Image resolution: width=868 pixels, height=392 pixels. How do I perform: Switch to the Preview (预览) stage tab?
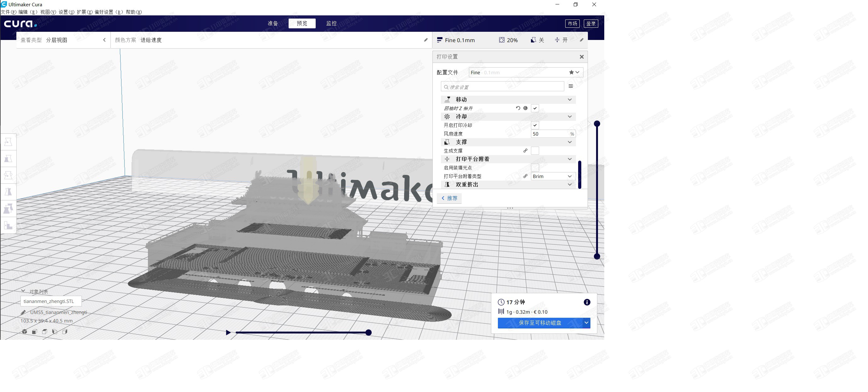[302, 23]
